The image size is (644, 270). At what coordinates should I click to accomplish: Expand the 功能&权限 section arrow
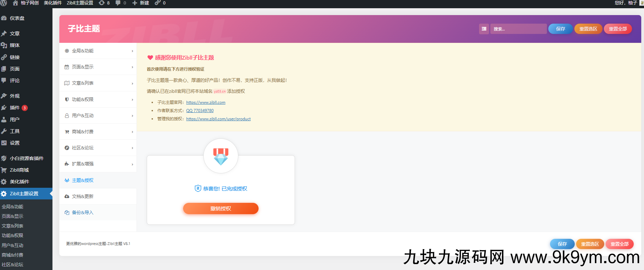(x=132, y=100)
